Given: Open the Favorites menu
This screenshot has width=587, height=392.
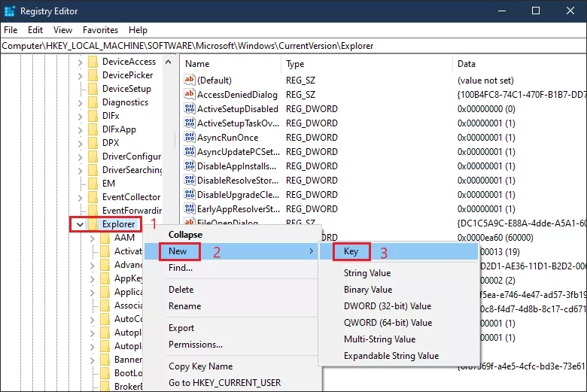Looking at the screenshot, I should [100, 30].
